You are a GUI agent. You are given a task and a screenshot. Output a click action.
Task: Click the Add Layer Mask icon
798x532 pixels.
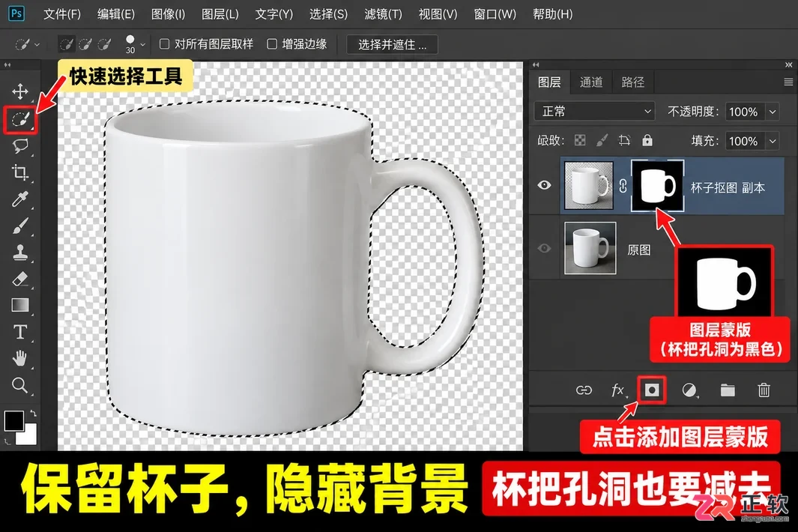tap(652, 390)
